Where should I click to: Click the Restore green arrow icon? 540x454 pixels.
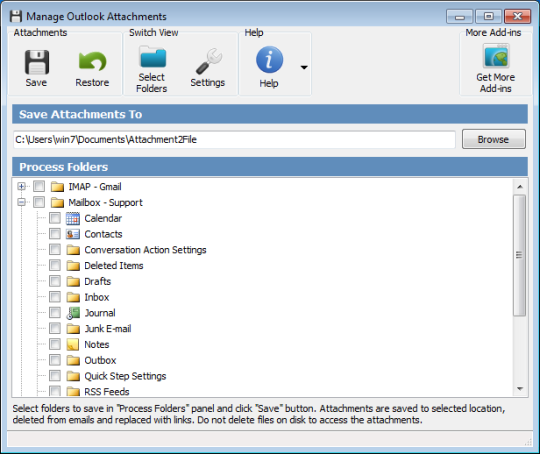92,62
